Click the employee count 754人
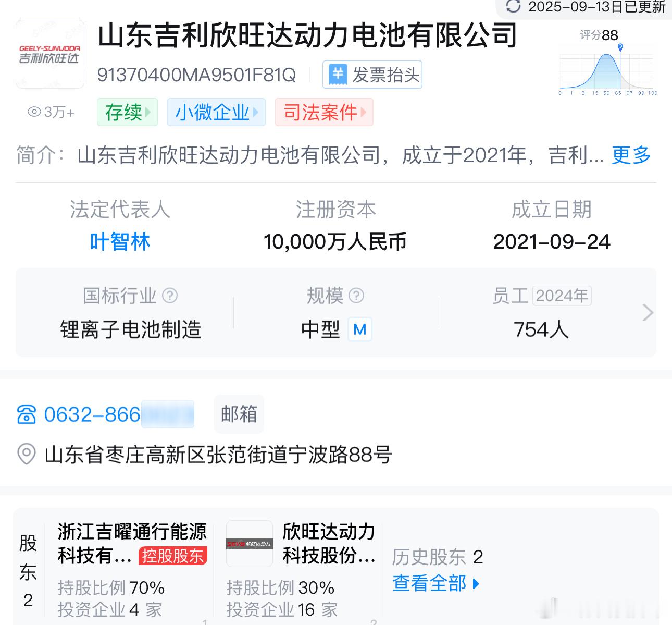 (x=541, y=329)
